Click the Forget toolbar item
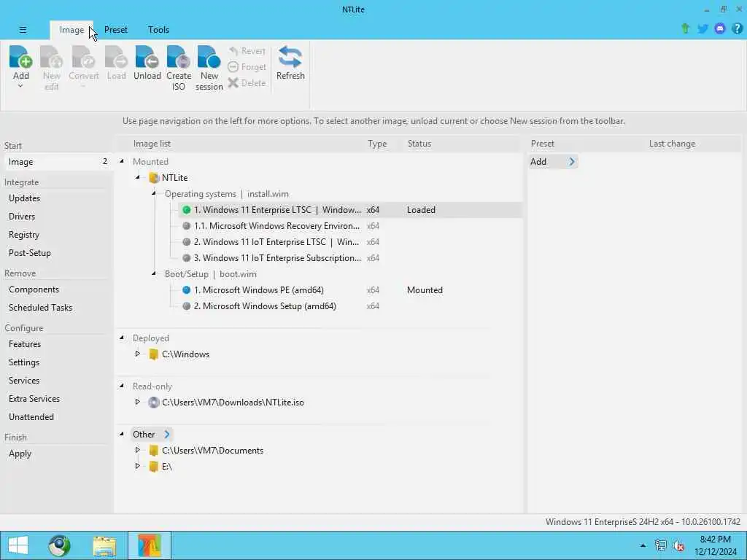This screenshot has width=747, height=560. tap(247, 67)
